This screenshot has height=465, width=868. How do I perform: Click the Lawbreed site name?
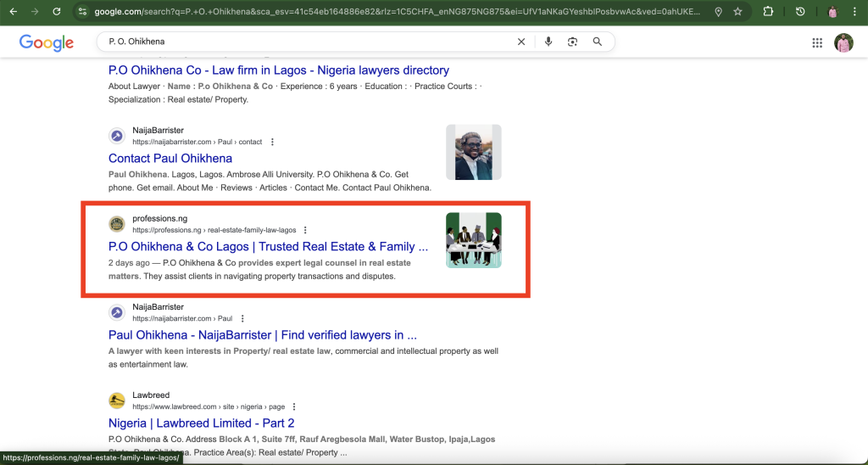tap(151, 395)
